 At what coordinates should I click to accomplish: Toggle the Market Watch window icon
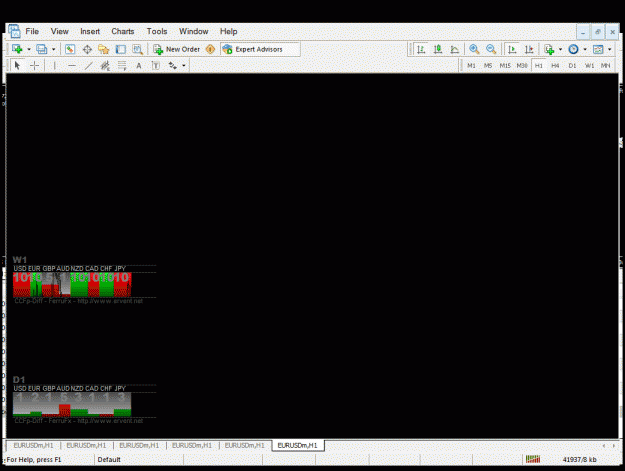70,49
